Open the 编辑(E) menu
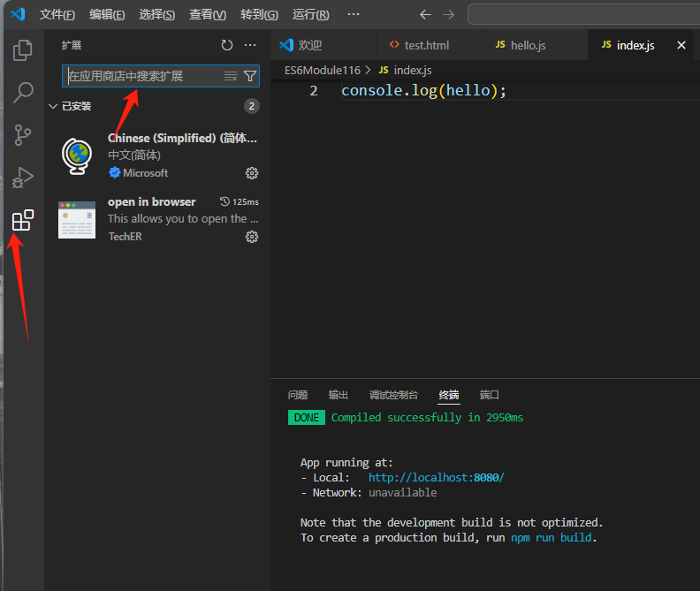This screenshot has width=700, height=591. click(107, 15)
